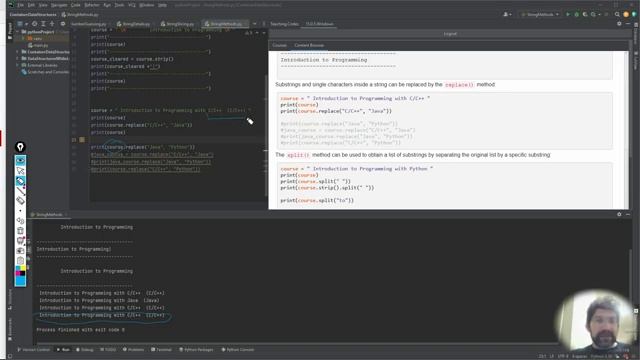Screen dimensions: 640x360
Task: Open Version Control tool window
Action: coord(33,350)
